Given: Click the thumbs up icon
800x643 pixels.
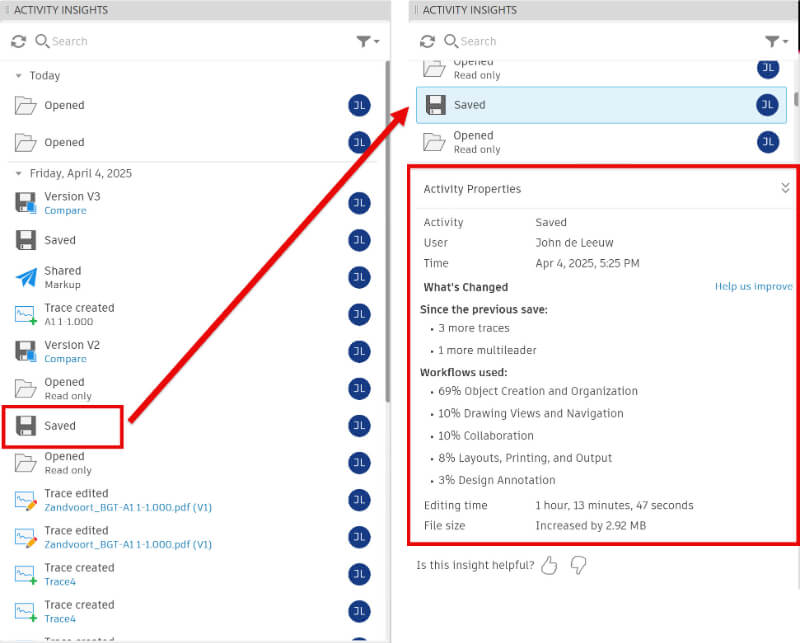Looking at the screenshot, I should [x=548, y=566].
